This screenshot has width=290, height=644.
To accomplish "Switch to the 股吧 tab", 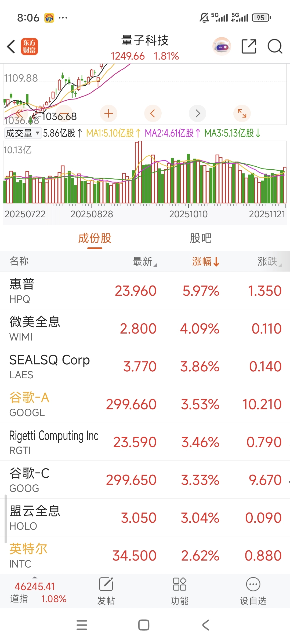I will [201, 238].
